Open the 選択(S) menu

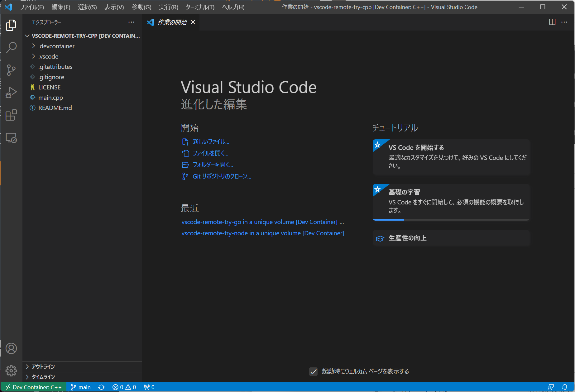[87, 7]
